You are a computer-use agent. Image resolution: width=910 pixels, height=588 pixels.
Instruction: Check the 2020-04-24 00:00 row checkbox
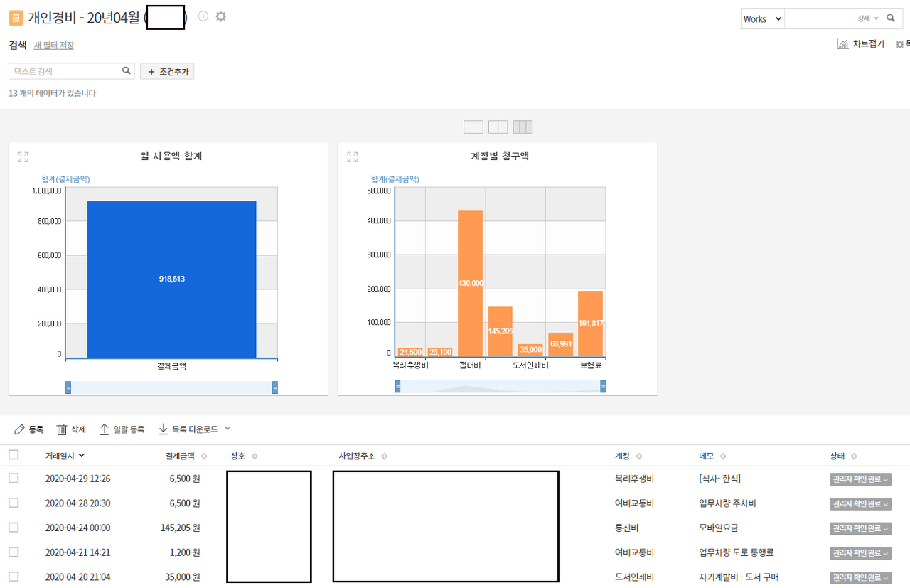(14, 528)
